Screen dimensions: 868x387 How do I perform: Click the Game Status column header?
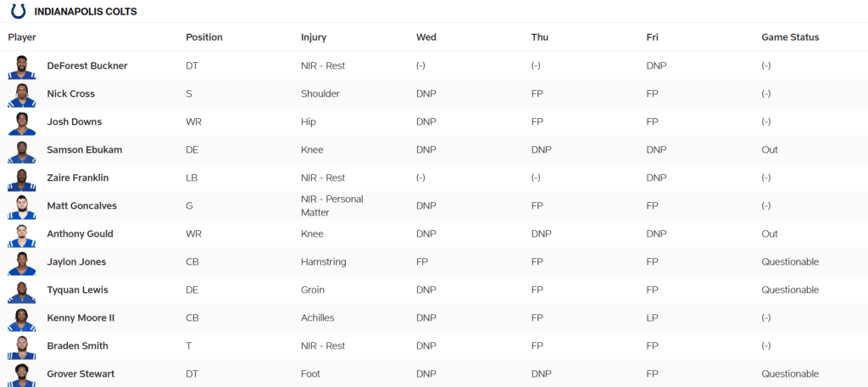(790, 37)
